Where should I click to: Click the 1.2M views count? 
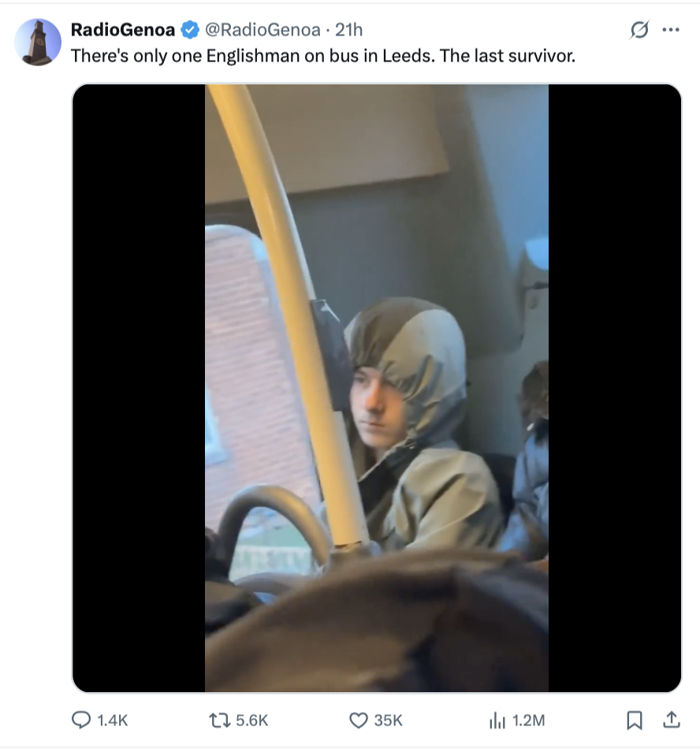point(528,721)
